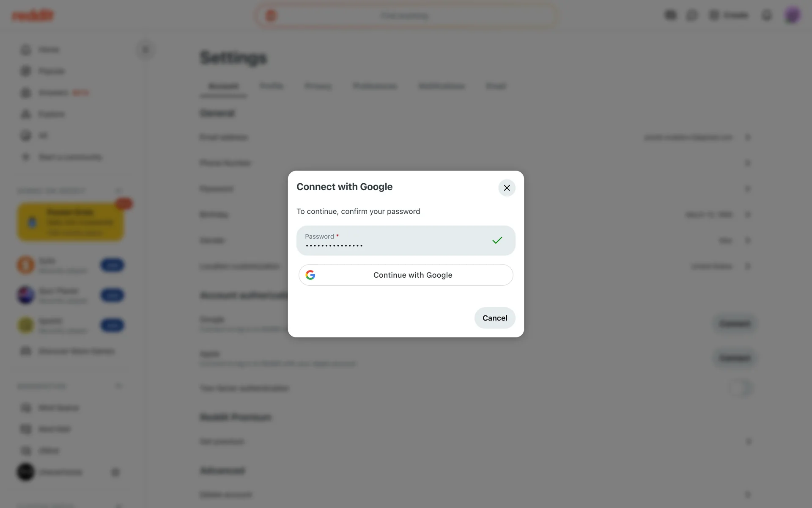Click the green checkmark in password field
This screenshot has height=508, width=812.
[497, 240]
